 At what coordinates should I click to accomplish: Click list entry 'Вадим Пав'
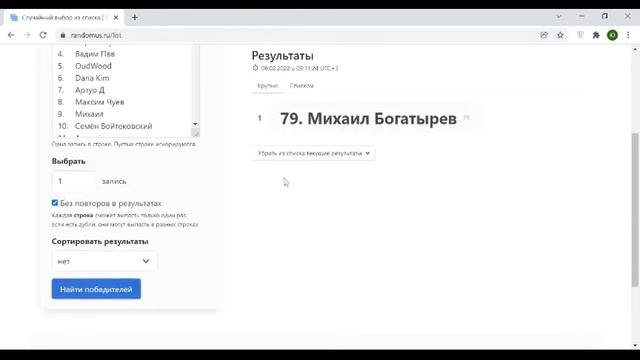(95, 54)
